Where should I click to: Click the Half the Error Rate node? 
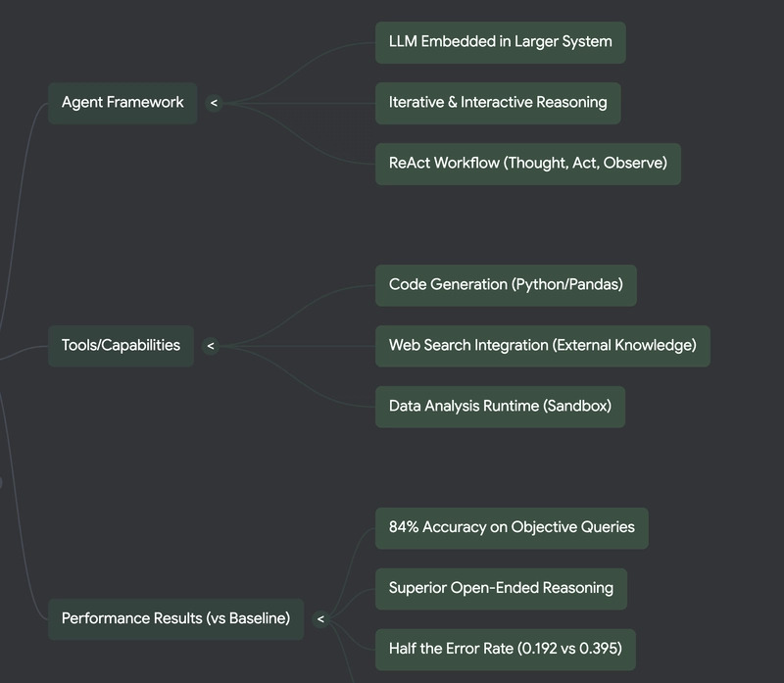[506, 650]
